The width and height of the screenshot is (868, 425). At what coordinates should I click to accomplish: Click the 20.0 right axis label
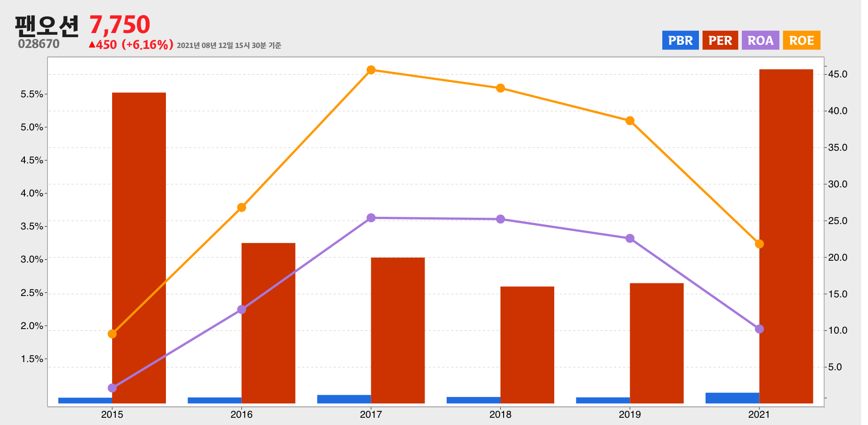click(x=838, y=258)
